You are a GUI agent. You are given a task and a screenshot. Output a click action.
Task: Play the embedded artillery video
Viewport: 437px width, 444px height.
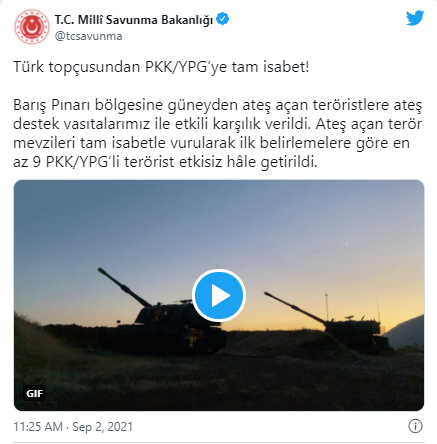point(219,295)
